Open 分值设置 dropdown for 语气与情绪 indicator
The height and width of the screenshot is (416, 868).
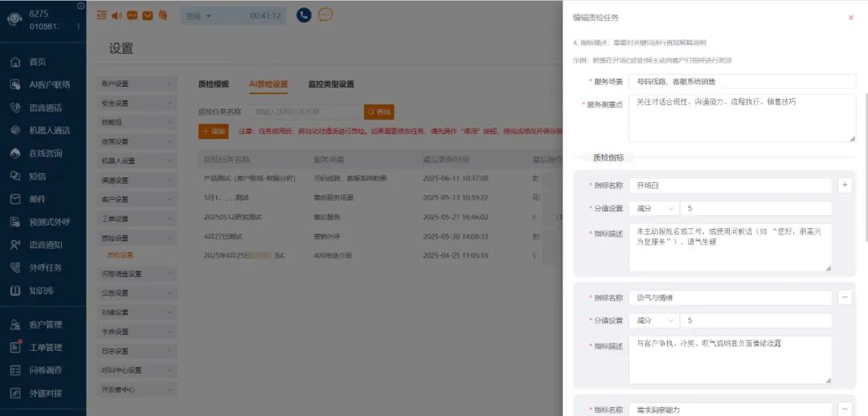click(x=653, y=321)
